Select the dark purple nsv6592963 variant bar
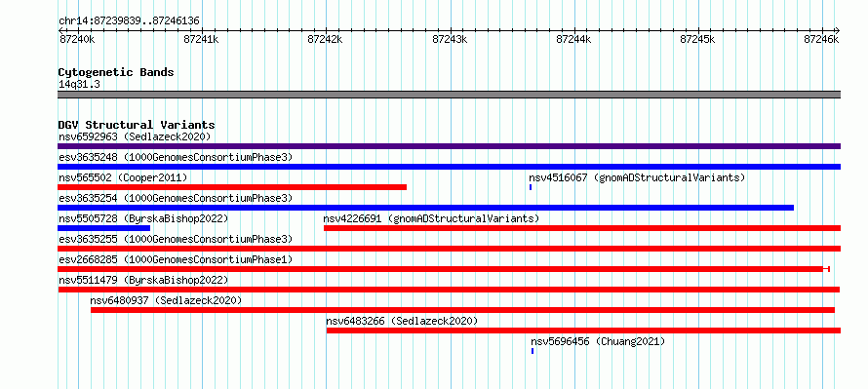This screenshot has width=868, height=389. (x=449, y=146)
